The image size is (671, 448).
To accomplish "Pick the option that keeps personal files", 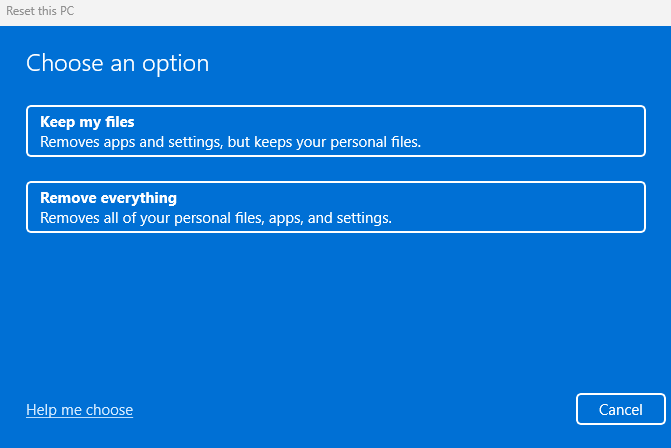I will coord(335,131).
